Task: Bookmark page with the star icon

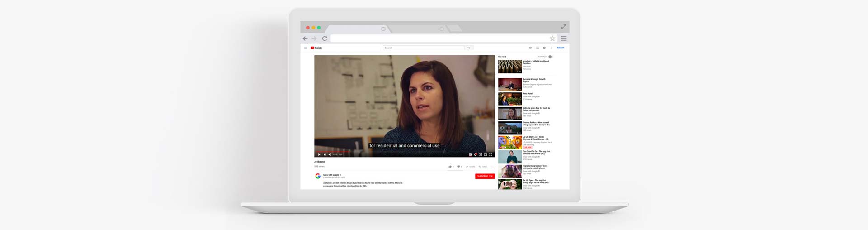Action: click(552, 38)
